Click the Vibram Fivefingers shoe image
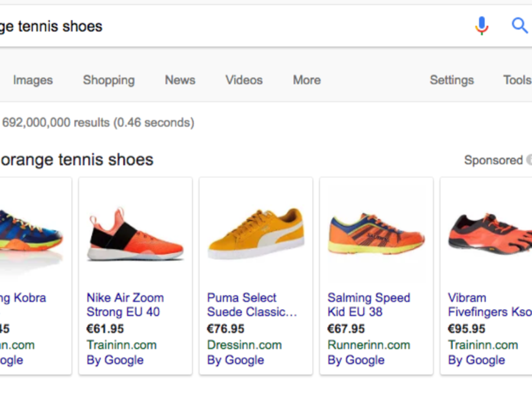532x399 pixels. point(490,234)
